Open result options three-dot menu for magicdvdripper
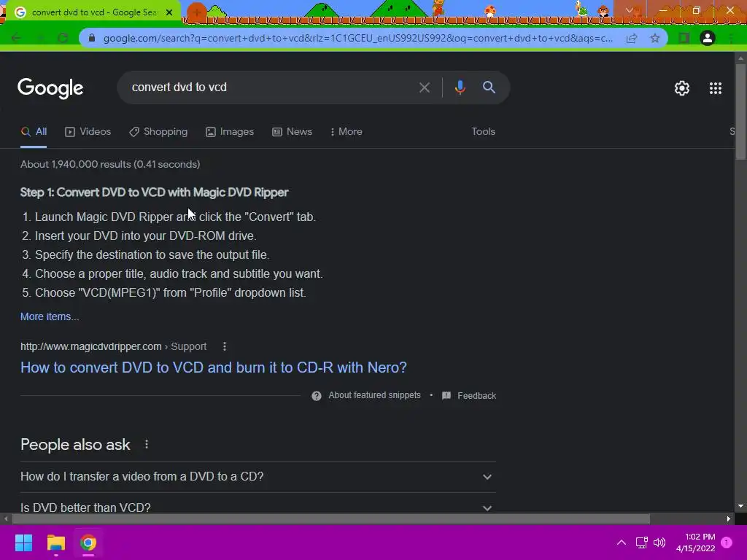 click(x=225, y=346)
